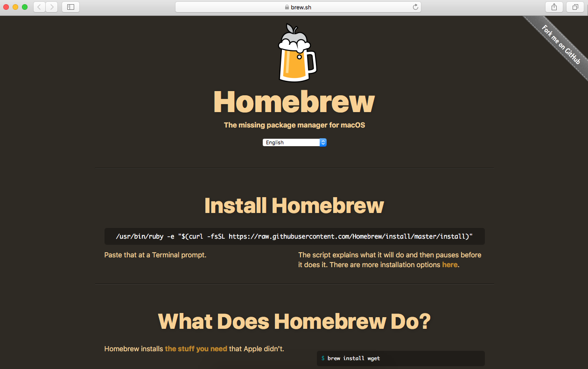Open the Fork me on GitHub ribbon

[560, 44]
